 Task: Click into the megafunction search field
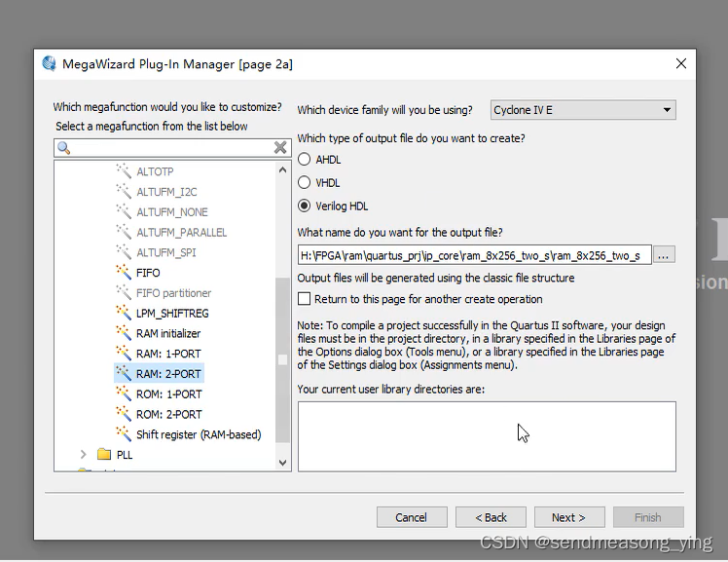tap(172, 148)
